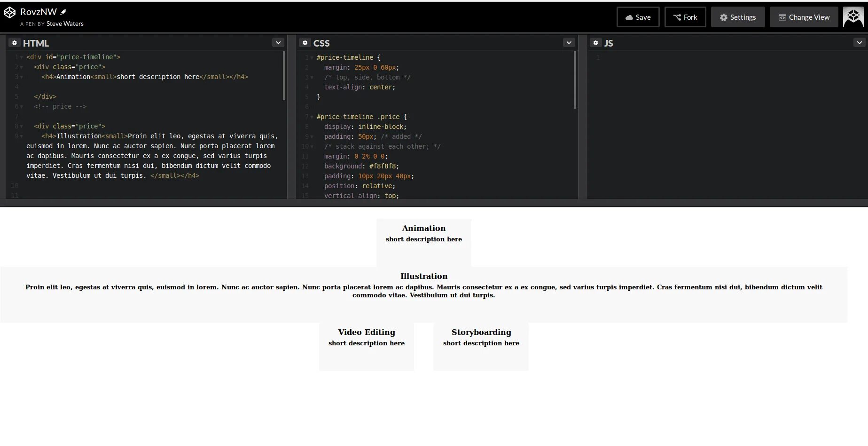Click the 'vertical-align: top;' CSS line
Viewport: 868px width, 446px height.
pyautogui.click(x=362, y=195)
